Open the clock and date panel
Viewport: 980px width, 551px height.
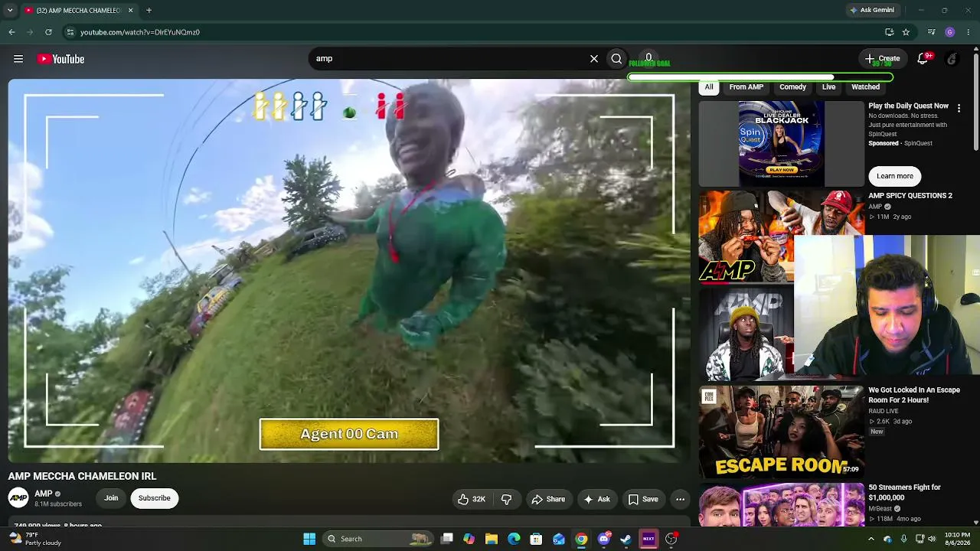pyautogui.click(x=957, y=539)
